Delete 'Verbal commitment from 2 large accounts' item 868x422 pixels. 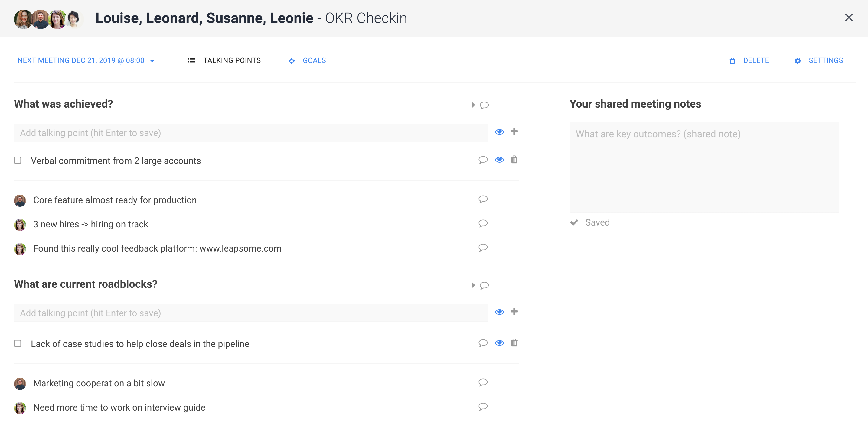[514, 159]
